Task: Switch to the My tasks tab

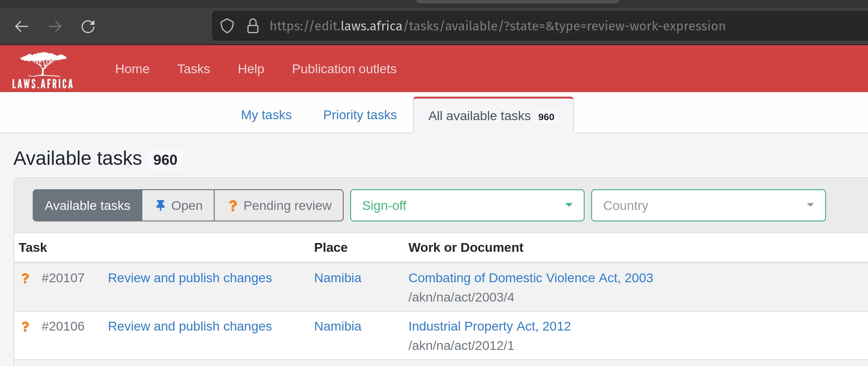Action: [266, 115]
